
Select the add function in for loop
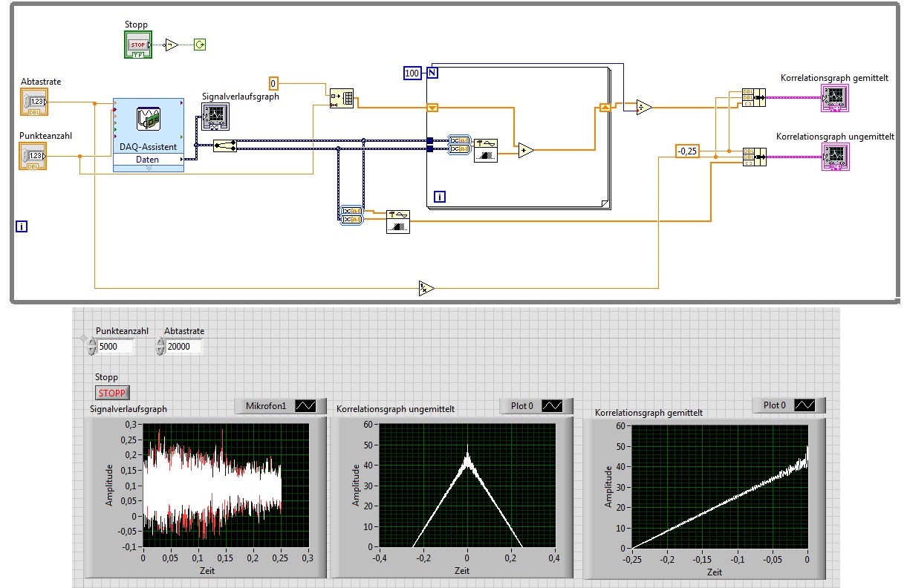pyautogui.click(x=526, y=151)
